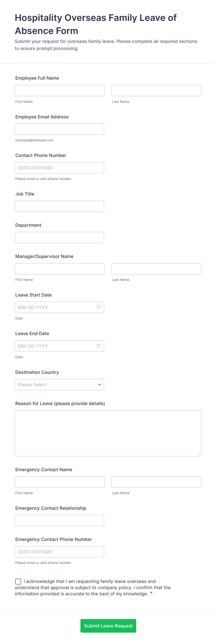The image size is (214, 644).
Task: Open the Leave Start Date calendar icon
Action: (x=98, y=307)
